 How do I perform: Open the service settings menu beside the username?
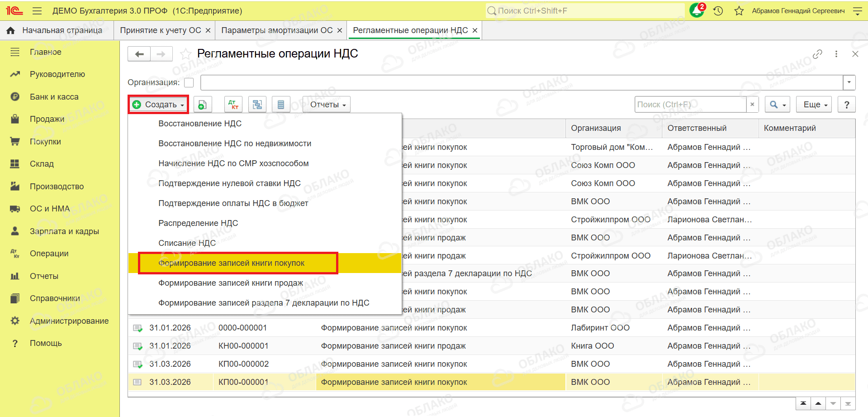pos(857,11)
